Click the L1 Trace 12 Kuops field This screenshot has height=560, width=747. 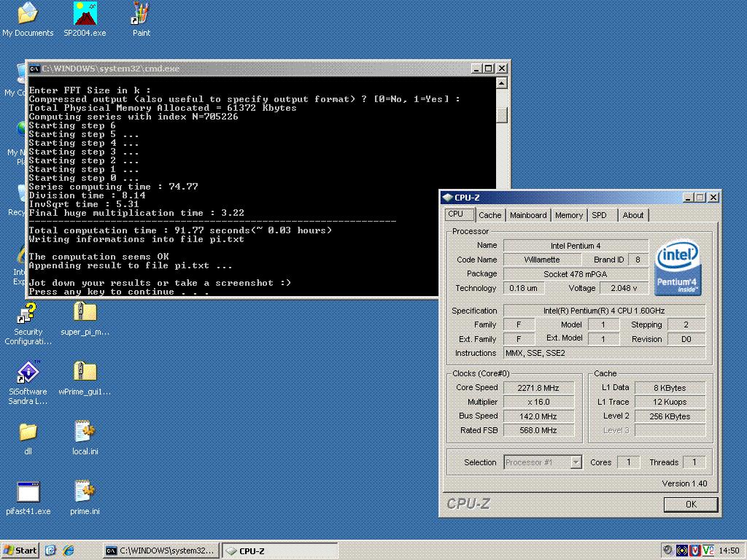(x=670, y=402)
